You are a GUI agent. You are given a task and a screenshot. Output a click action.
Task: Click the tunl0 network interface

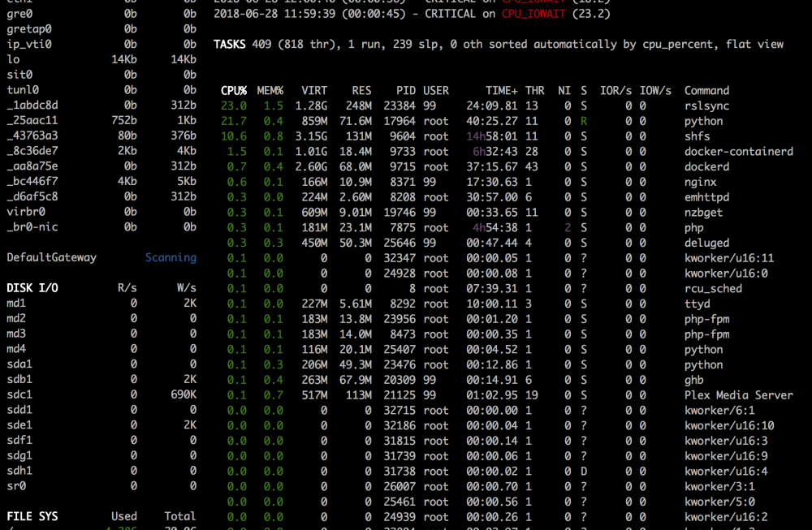point(22,90)
